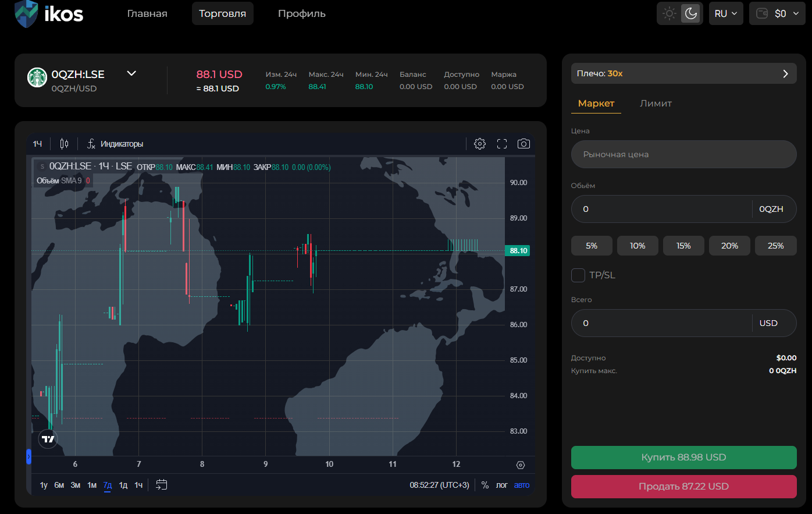Switch to the Лимит order tab
The image size is (812, 514).
pos(656,104)
